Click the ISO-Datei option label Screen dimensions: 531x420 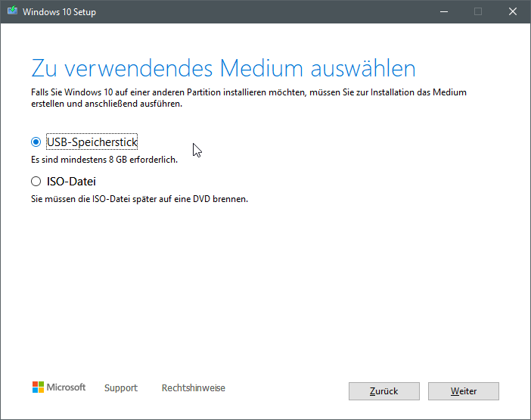click(x=71, y=182)
